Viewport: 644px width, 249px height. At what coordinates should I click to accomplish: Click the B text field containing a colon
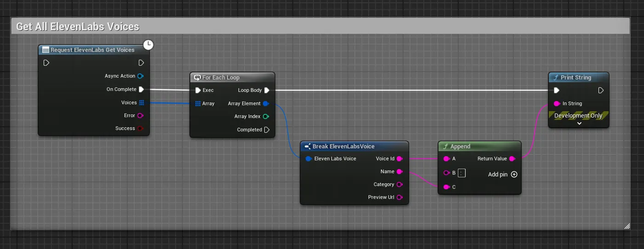462,173
